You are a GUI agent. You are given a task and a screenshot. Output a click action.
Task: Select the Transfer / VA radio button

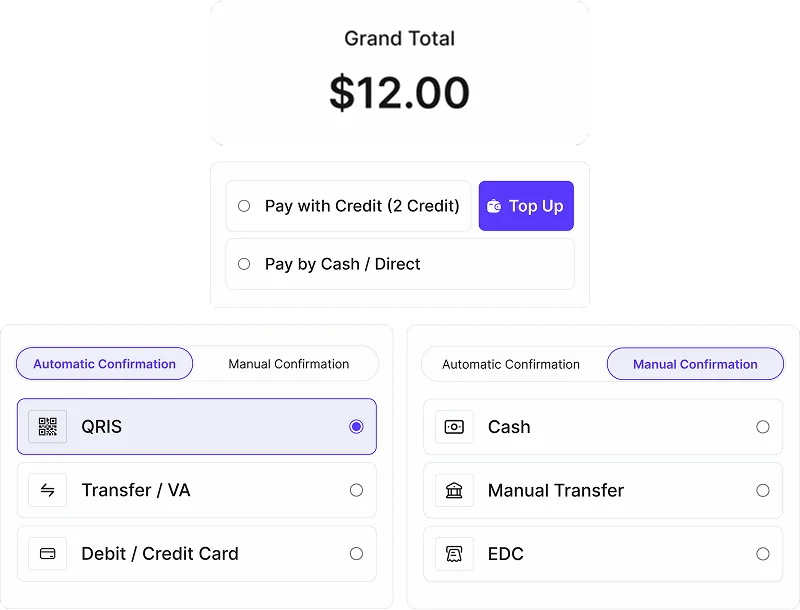(x=356, y=490)
